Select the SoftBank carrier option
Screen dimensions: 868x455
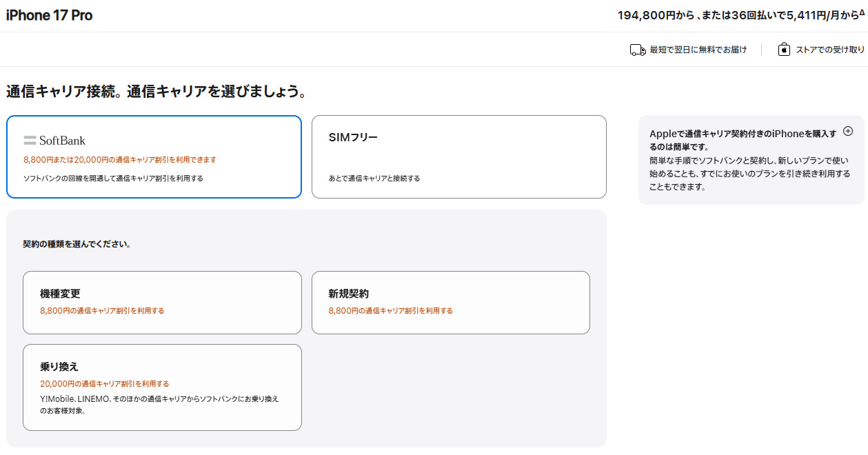(154, 156)
